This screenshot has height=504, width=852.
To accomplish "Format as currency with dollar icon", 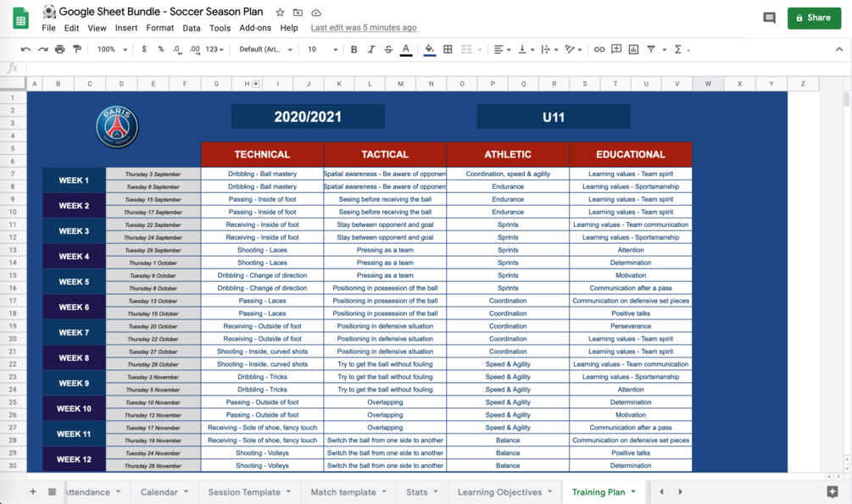I will click(144, 49).
